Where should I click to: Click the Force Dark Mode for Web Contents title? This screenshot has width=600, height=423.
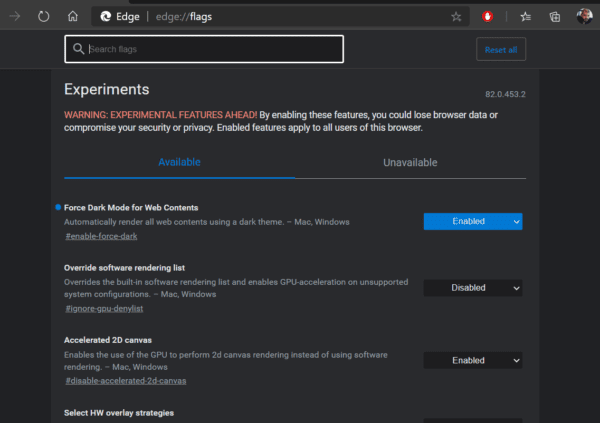tap(131, 207)
